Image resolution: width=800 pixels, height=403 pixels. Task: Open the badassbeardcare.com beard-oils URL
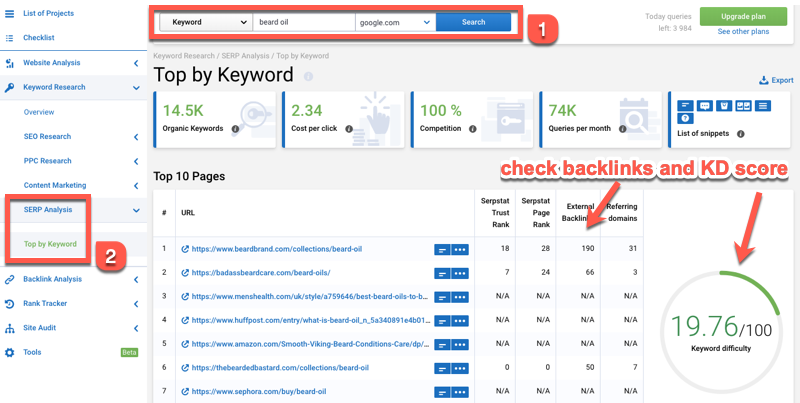261,273
